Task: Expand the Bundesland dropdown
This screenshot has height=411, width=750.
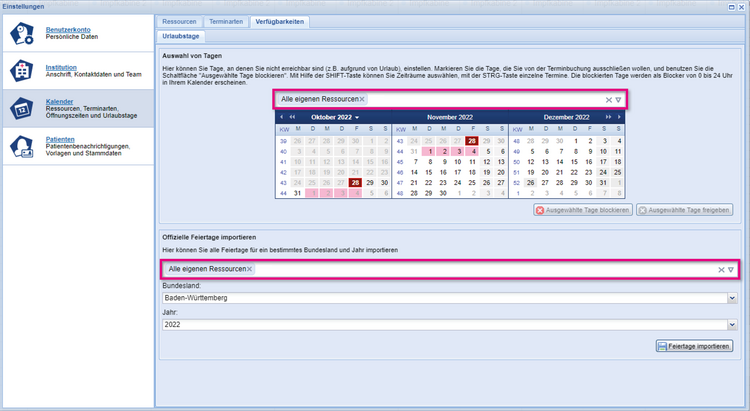Action: (732, 298)
